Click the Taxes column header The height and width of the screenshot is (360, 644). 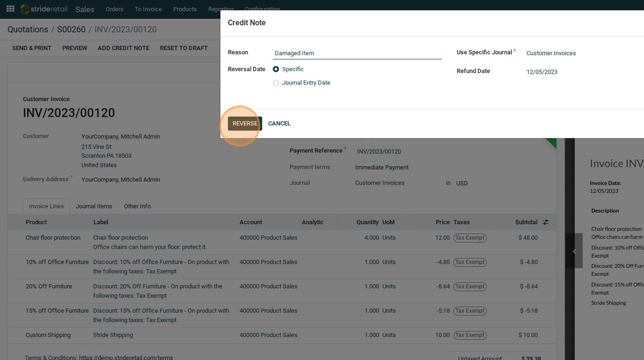pos(461,222)
